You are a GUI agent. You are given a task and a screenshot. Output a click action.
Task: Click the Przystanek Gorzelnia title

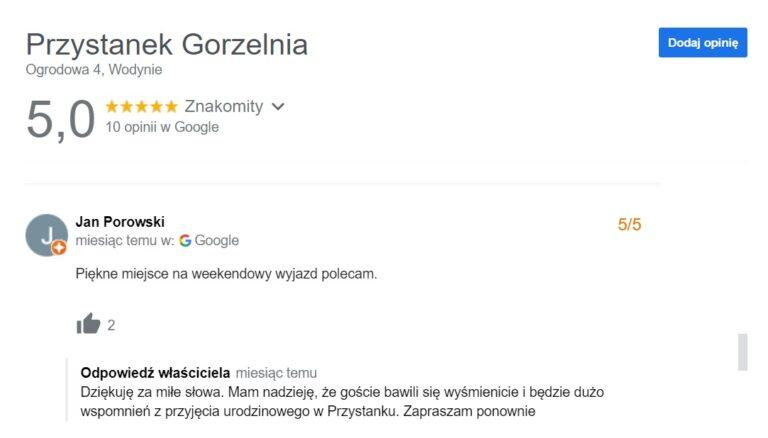point(166,45)
